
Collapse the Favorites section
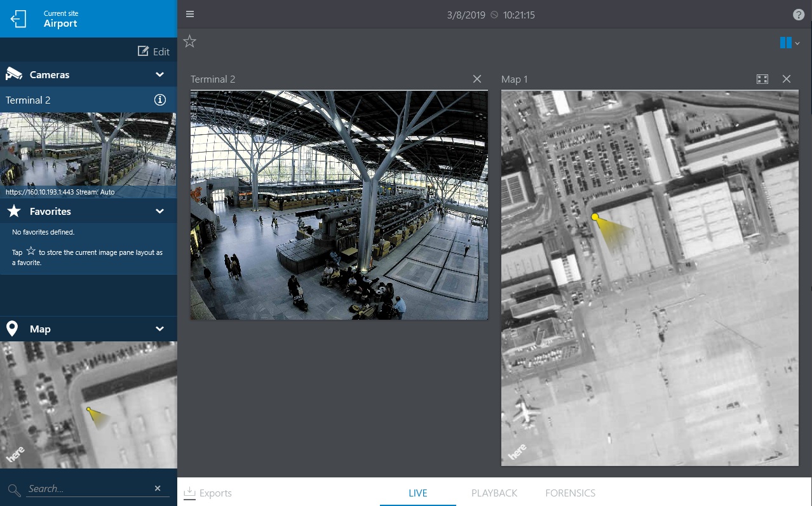[x=159, y=211]
